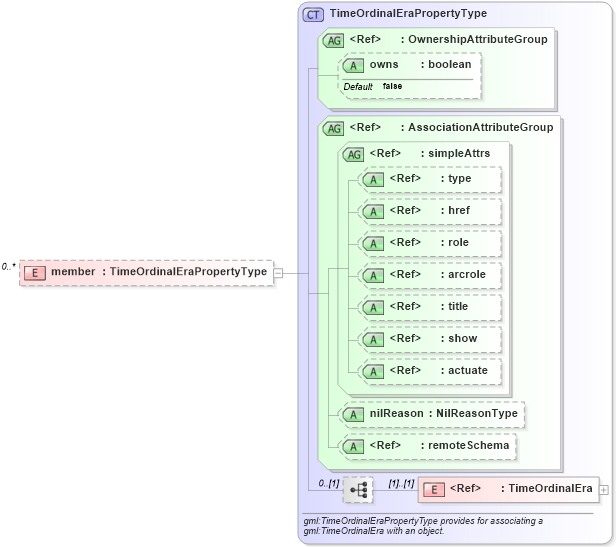The width and height of the screenshot is (616, 547).
Task: Click the E icon of the member element
Action: (35, 273)
